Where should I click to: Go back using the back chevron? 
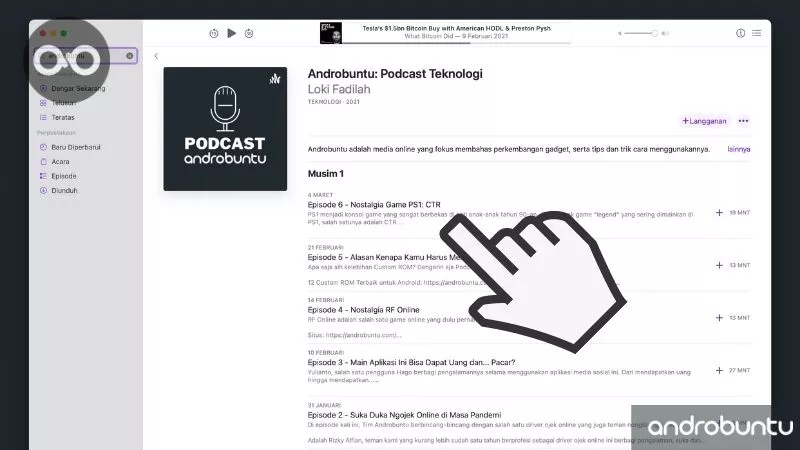(x=156, y=56)
